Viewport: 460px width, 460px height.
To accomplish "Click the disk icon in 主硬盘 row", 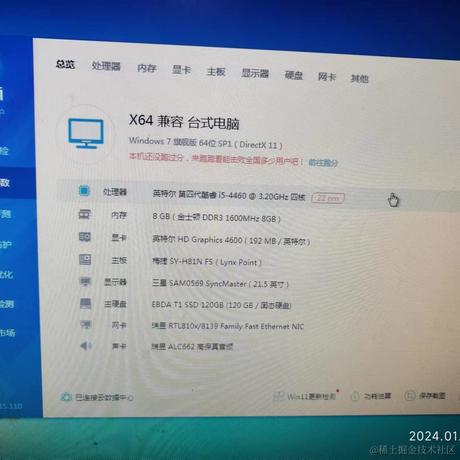I will pos(86,303).
